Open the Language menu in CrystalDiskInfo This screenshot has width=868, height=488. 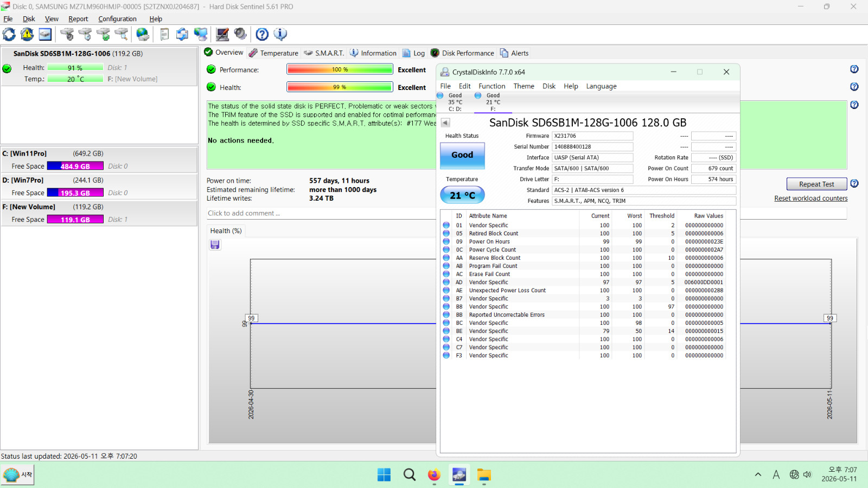coord(601,86)
